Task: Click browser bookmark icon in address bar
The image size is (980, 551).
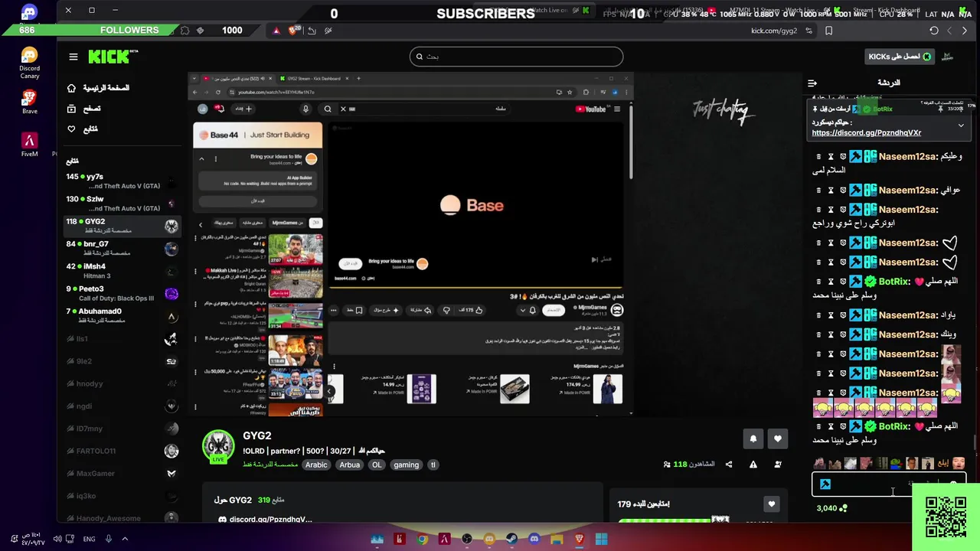Action: (x=828, y=31)
